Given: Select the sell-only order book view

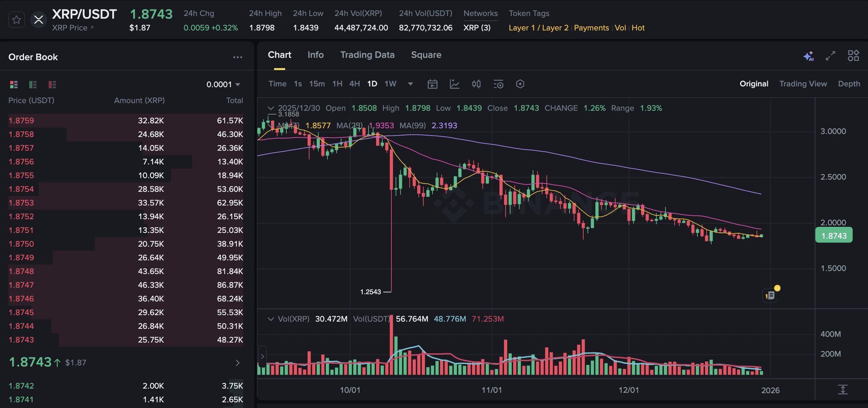Looking at the screenshot, I should pos(52,84).
